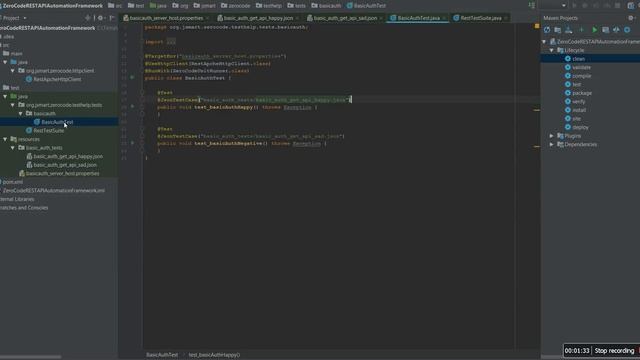The height and width of the screenshot is (360, 640).
Task: Click the yellow inspection indicator at editor top-right
Action: tap(537, 26)
